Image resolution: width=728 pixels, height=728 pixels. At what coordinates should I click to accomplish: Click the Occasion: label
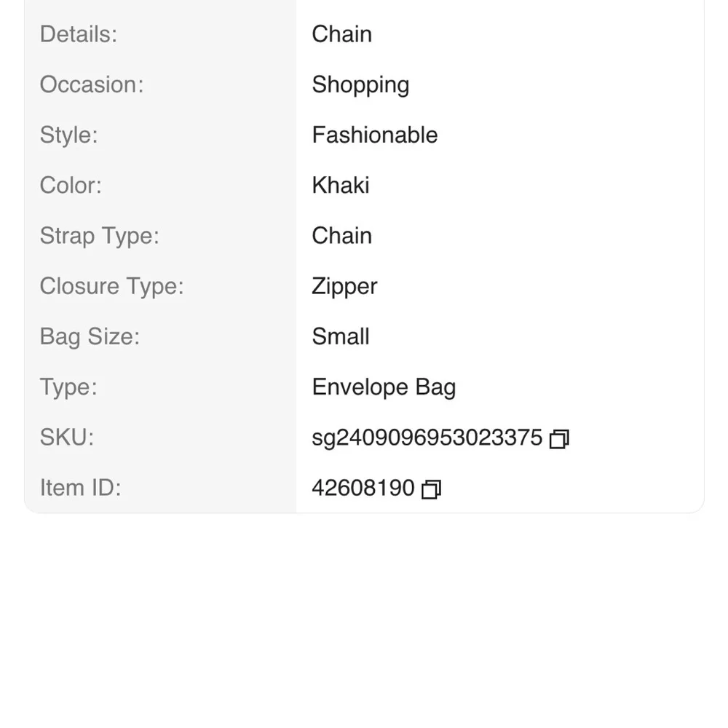[x=92, y=85]
